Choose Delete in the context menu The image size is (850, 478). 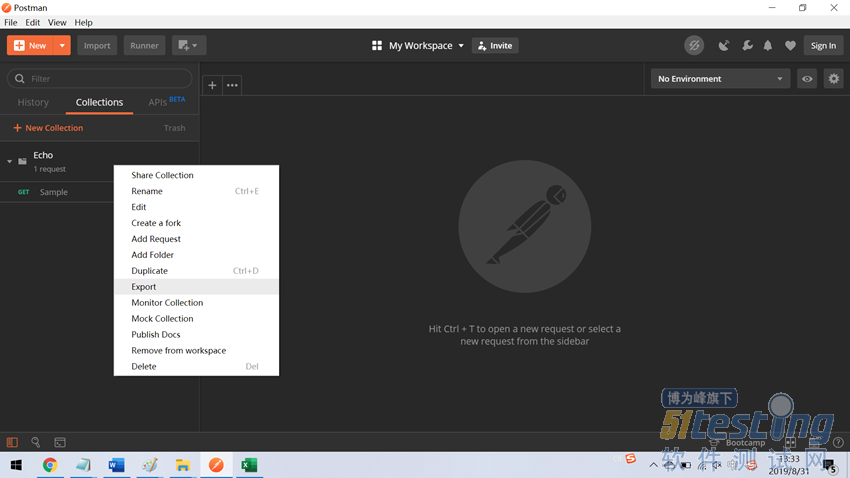[x=196, y=366]
